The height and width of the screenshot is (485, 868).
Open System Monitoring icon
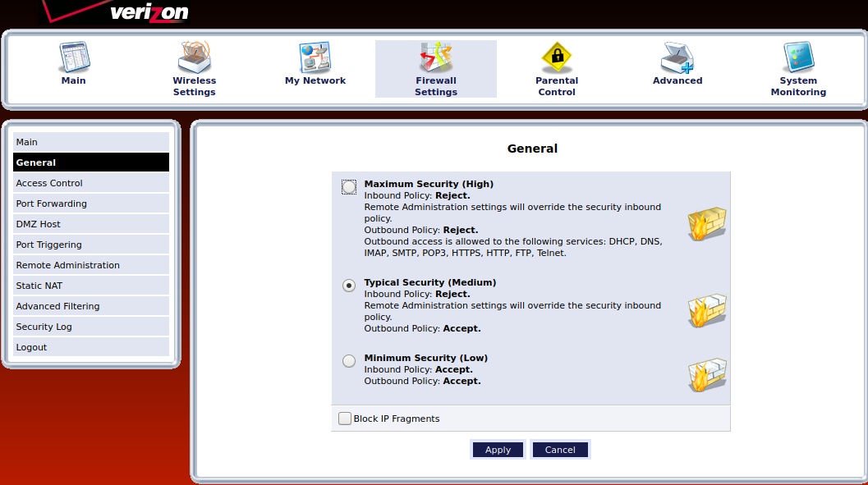(798, 58)
